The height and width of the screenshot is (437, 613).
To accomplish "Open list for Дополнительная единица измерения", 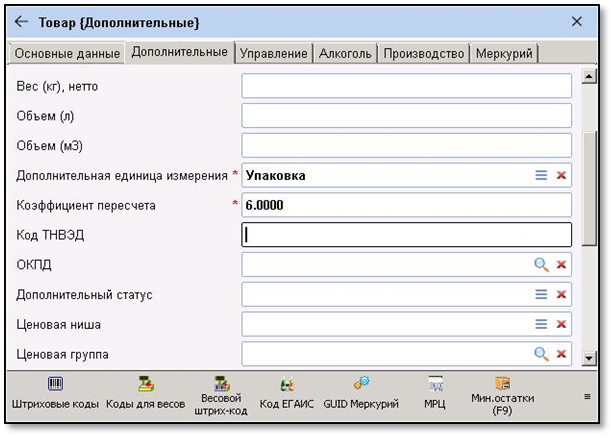I will click(x=541, y=175).
